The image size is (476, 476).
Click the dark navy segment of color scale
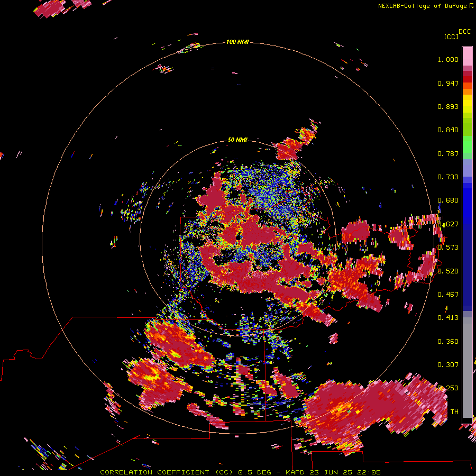pos(467,270)
